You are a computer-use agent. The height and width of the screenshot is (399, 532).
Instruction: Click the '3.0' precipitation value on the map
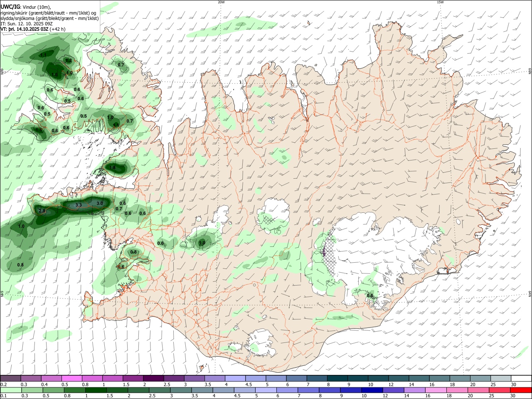click(x=100, y=203)
